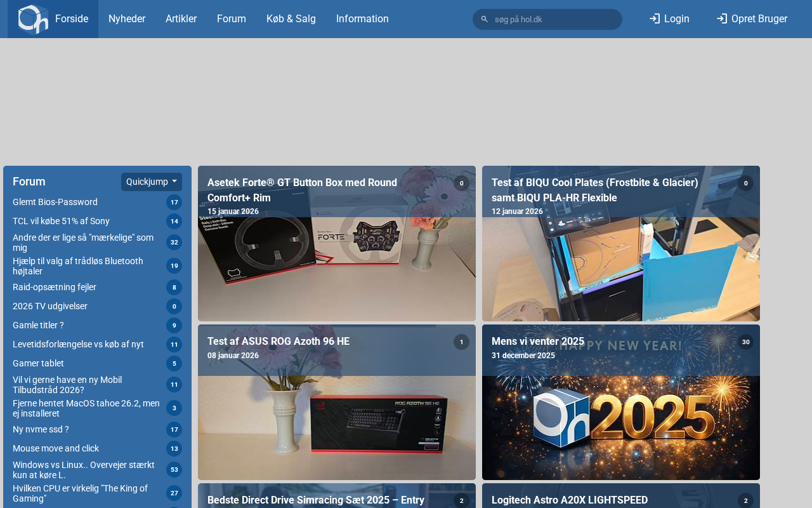Open thread Fjerne hentet MacOS tahoe 26.2
This screenshot has height=508, width=812.
[86, 408]
